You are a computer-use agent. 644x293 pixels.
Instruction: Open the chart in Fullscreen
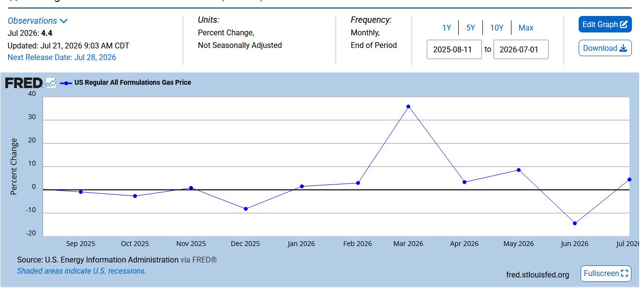[606, 273]
